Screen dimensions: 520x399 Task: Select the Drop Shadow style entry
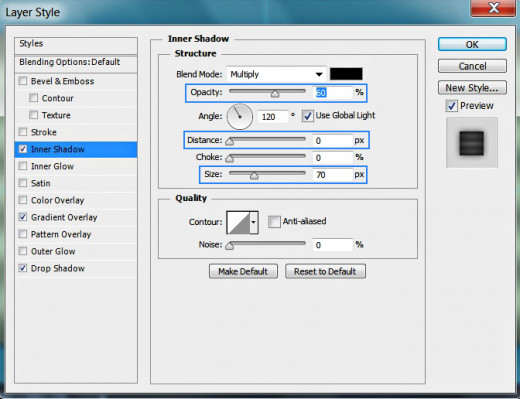coord(58,268)
